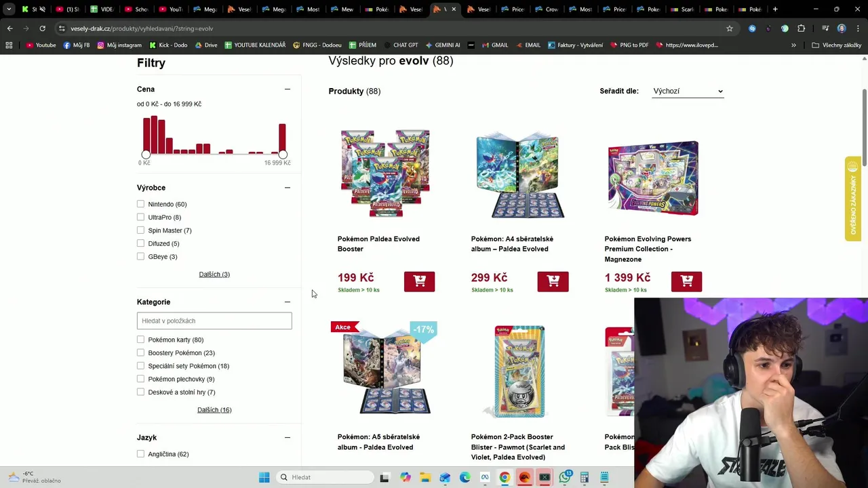Open a new browser tab
The image size is (868, 488).
775,9
